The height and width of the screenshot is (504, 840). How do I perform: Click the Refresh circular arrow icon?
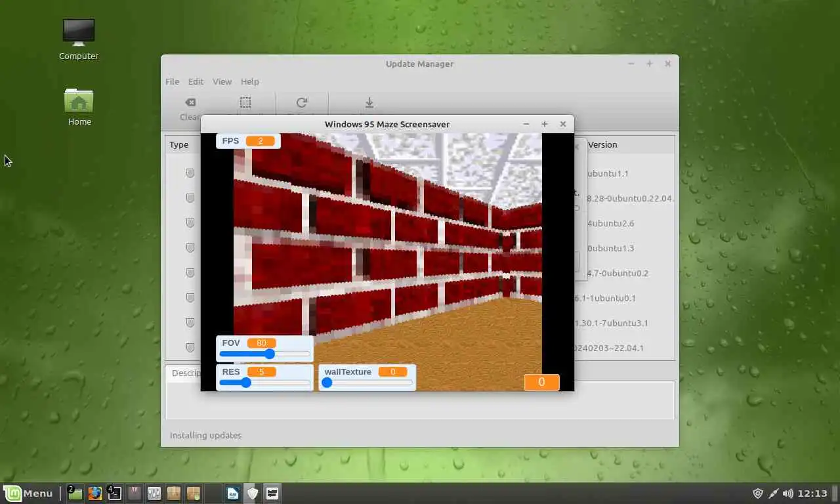click(x=302, y=102)
